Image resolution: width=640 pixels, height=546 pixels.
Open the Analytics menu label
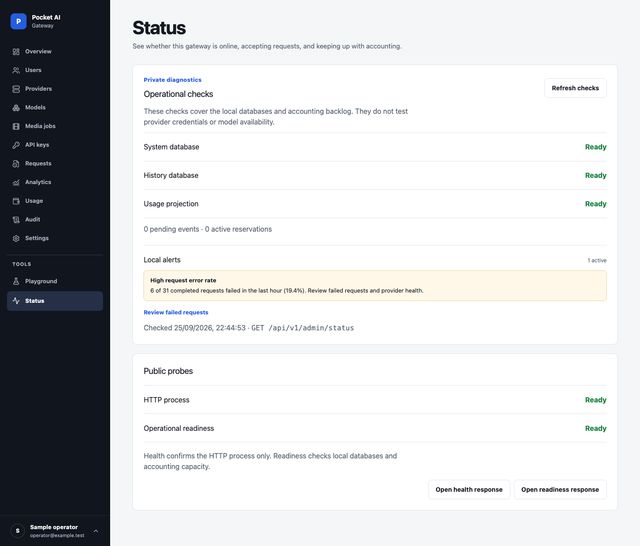[38, 182]
